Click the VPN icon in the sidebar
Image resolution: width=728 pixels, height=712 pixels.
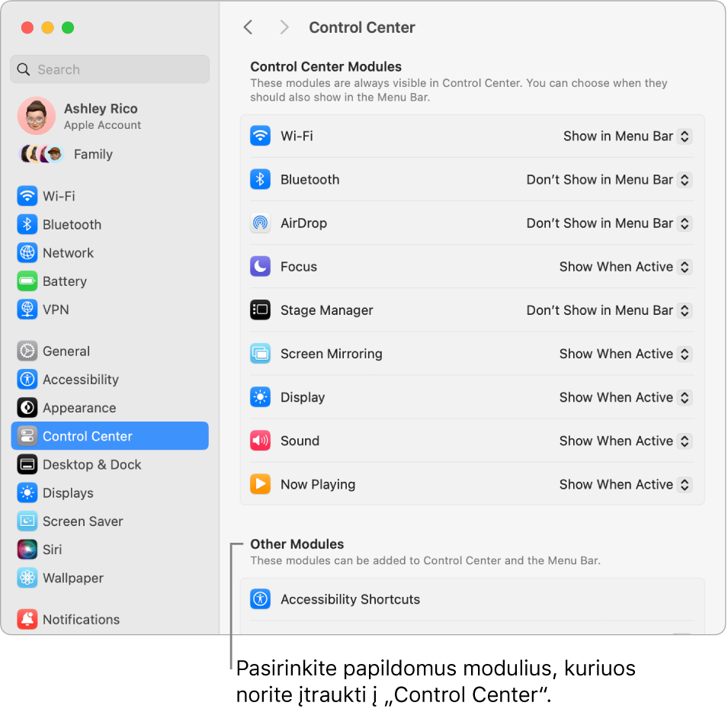pos(27,309)
